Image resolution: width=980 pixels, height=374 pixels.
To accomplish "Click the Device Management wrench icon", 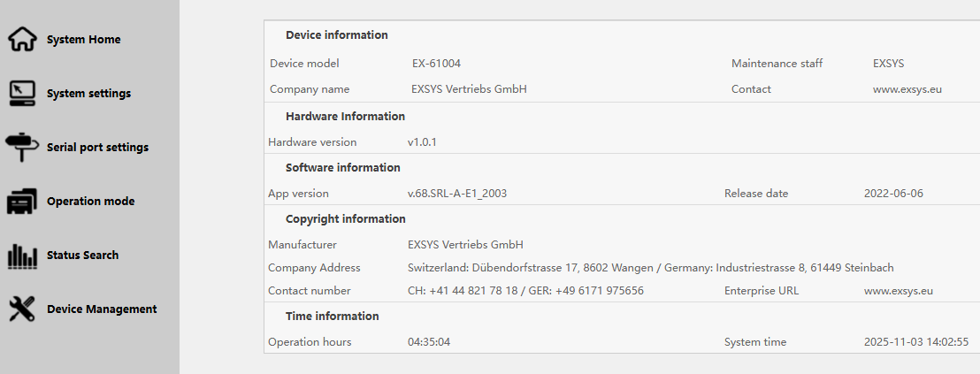I will 21,309.
